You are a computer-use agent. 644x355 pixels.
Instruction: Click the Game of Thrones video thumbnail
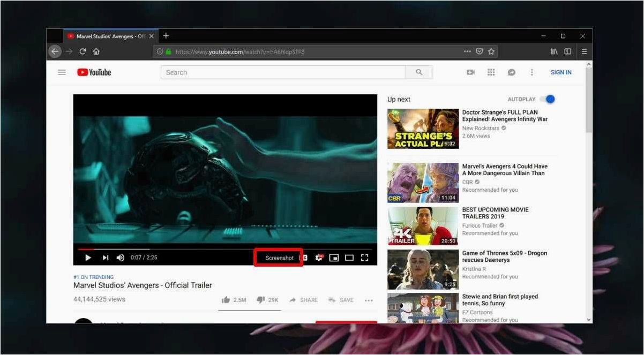[x=423, y=269]
